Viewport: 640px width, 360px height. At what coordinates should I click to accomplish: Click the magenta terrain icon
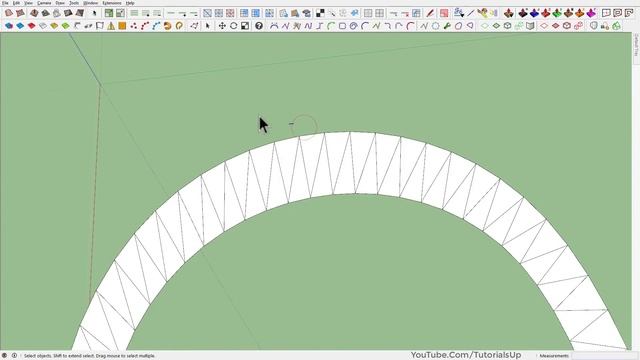[591, 13]
